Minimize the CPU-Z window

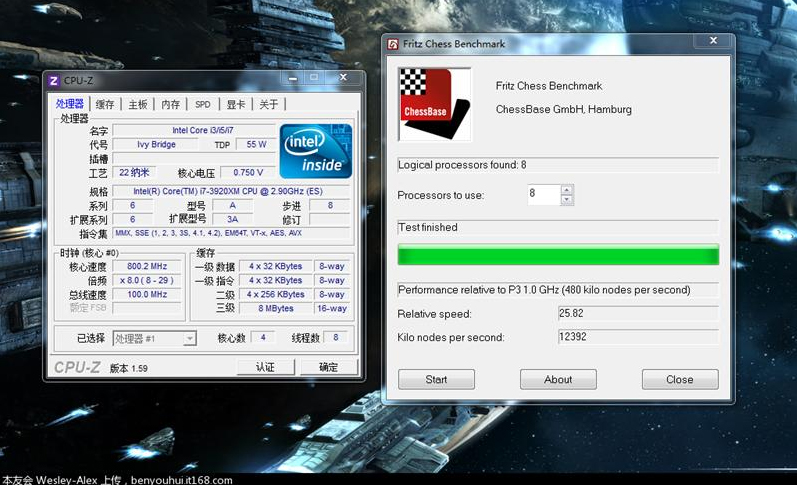click(x=293, y=78)
